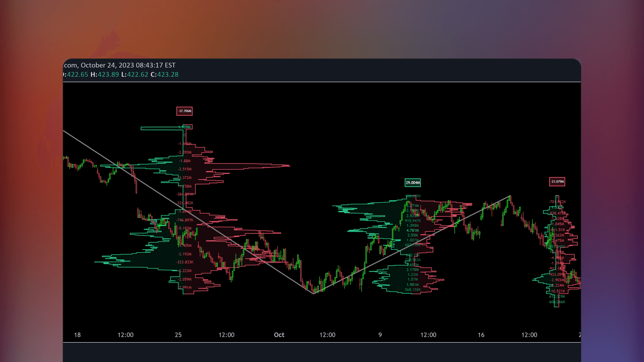Click the October 24, 2023 08:43:17 EST timestamp

coord(128,65)
